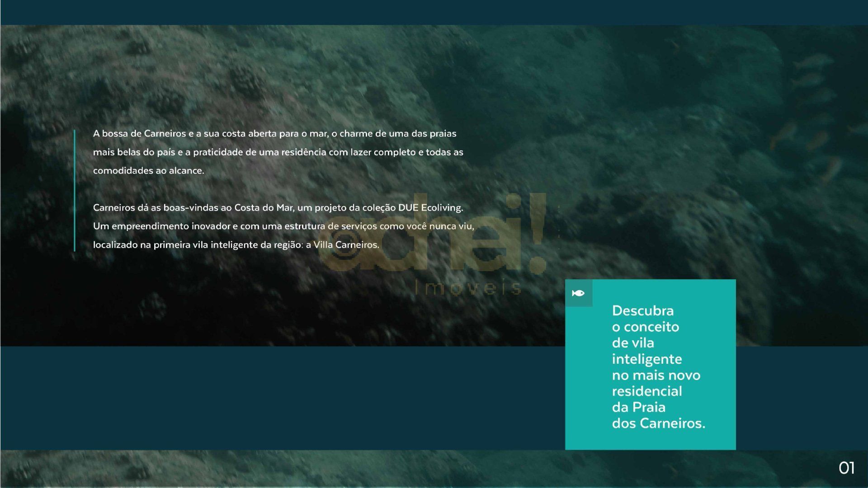Click 'mais belas do país' line
868x488 pixels.
click(134, 152)
